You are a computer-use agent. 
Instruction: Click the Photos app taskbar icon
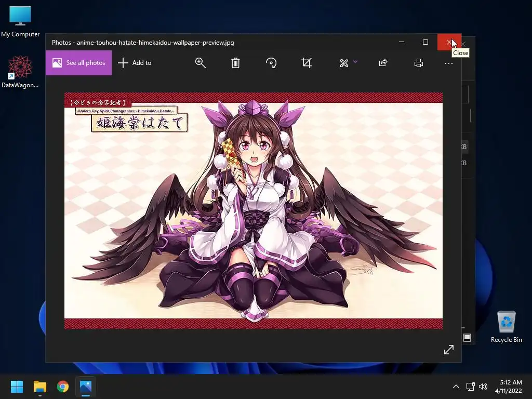(86, 387)
